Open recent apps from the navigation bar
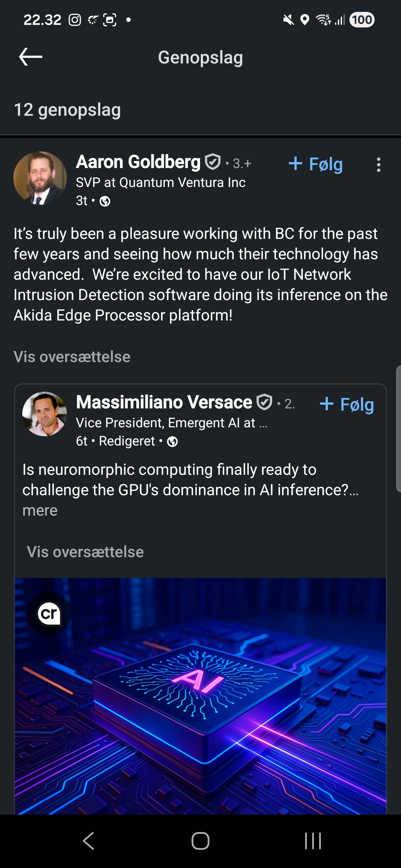Screen dimensions: 401x868 point(313,841)
